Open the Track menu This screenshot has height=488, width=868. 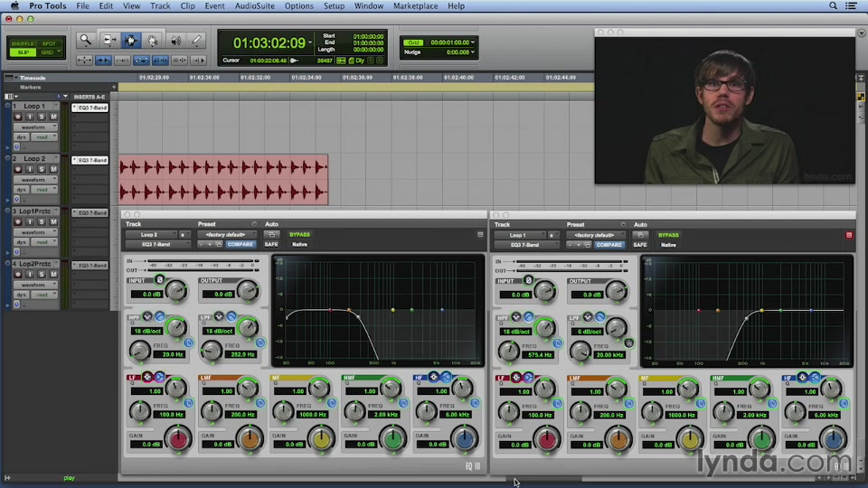(x=160, y=5)
